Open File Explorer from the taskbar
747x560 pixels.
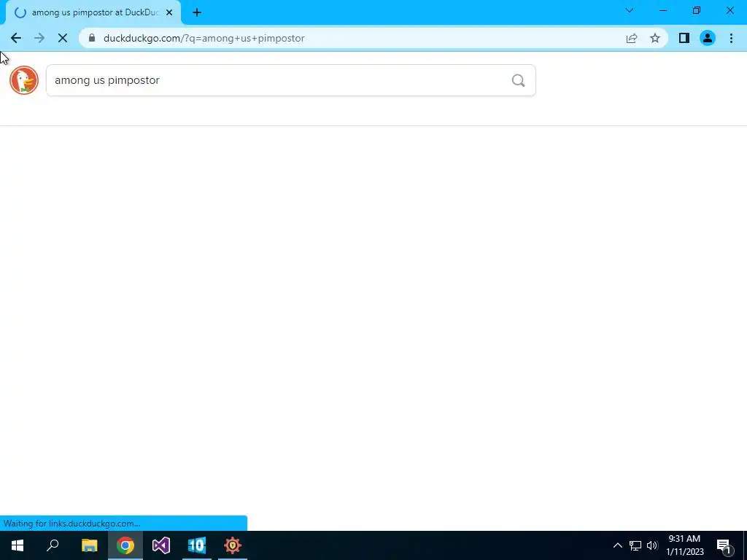pos(89,545)
